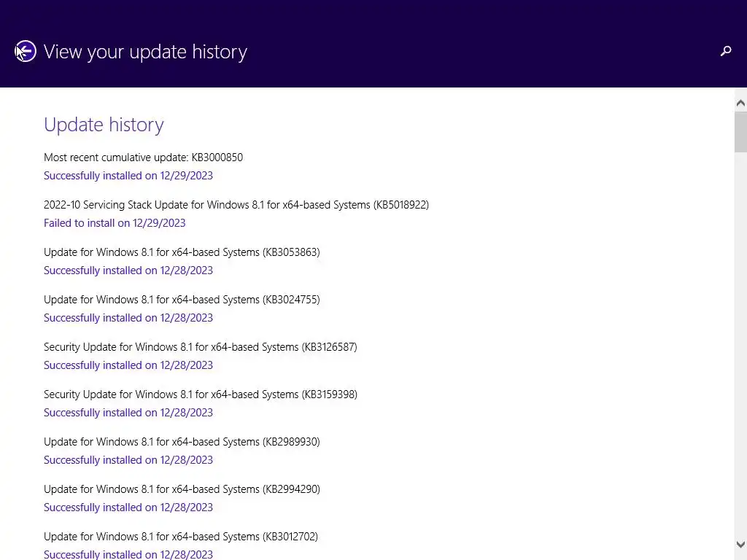Open KB3000850 successfully installed 12/29/2023 link
Screen dimensions: 747x560
tap(128, 176)
